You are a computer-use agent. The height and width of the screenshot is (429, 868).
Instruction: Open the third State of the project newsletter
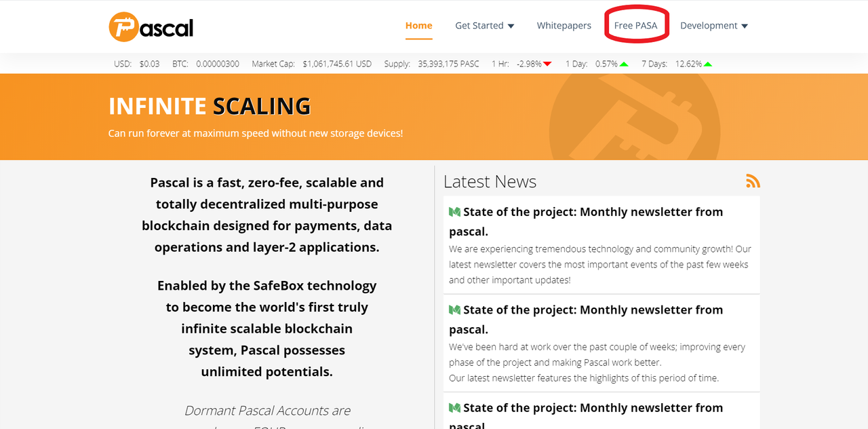click(x=586, y=416)
